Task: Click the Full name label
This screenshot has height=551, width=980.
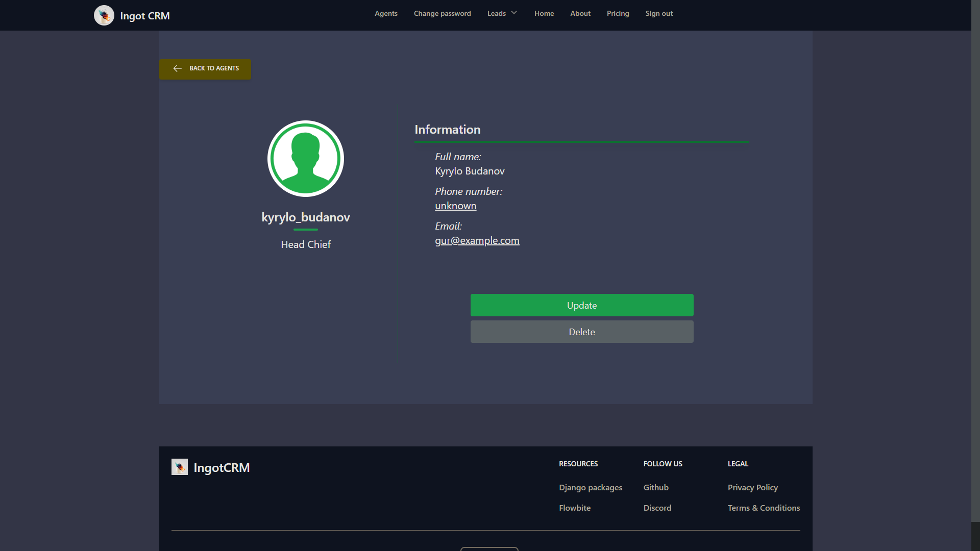Action: coord(458,157)
